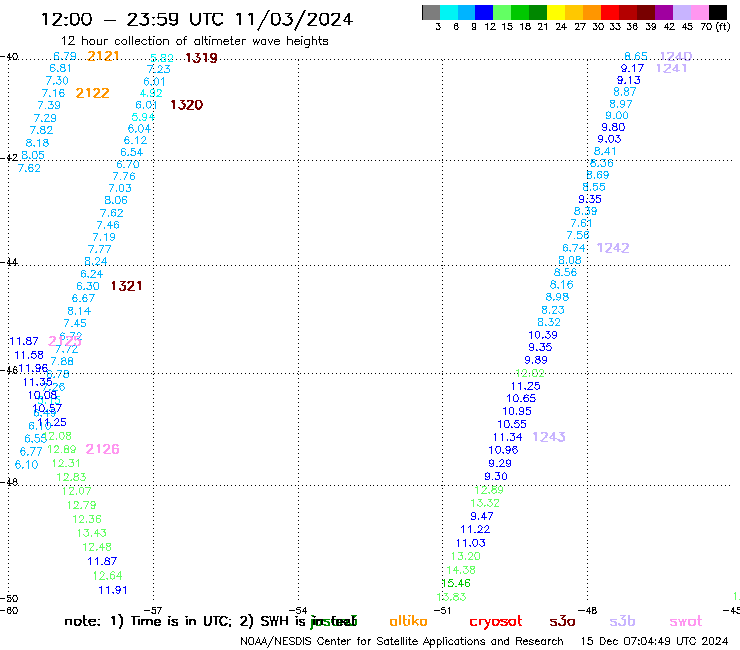Click the '15 Dec 07:04:49 UTC 2024' timestamp
The height and width of the screenshot is (650, 740).
point(655,642)
